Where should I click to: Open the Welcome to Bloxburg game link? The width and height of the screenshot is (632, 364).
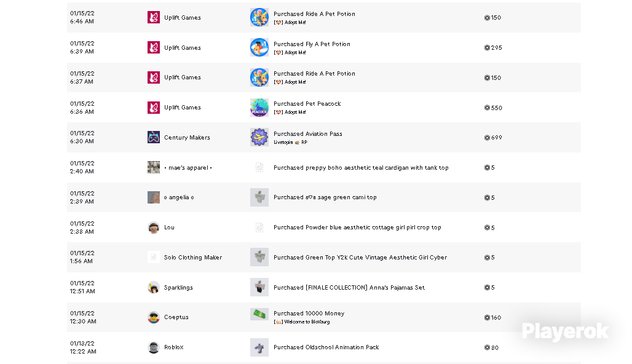(302, 322)
